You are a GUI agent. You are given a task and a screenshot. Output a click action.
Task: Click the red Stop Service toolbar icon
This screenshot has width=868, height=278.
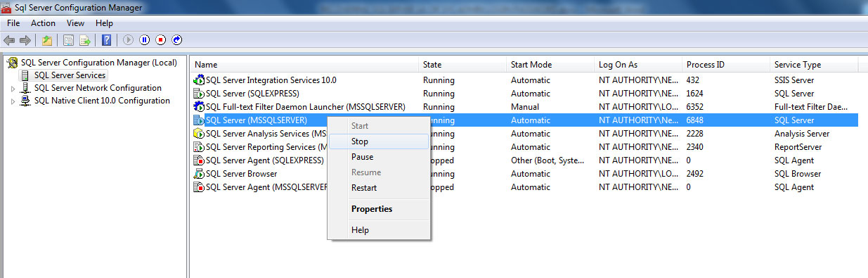click(161, 40)
